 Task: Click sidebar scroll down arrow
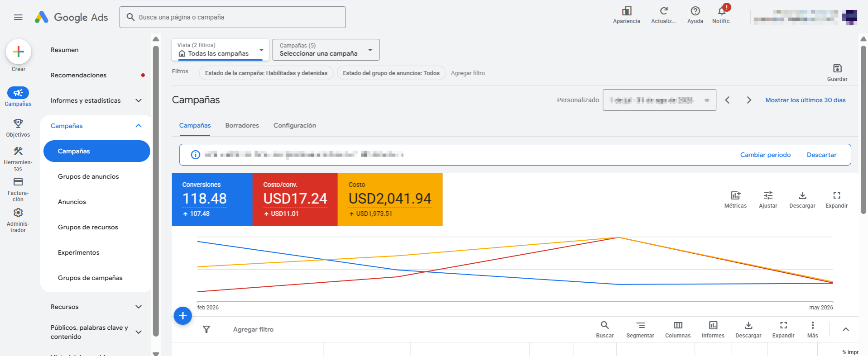156,353
